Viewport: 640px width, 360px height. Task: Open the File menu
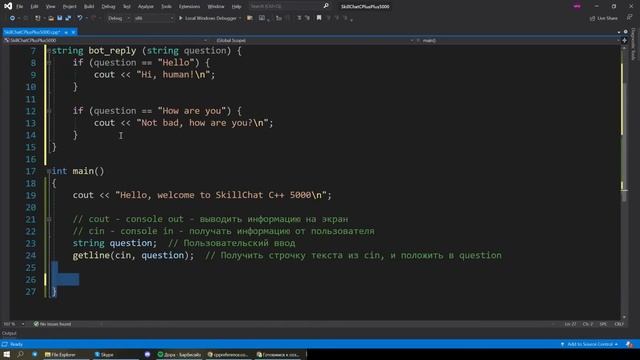[x=20, y=7]
